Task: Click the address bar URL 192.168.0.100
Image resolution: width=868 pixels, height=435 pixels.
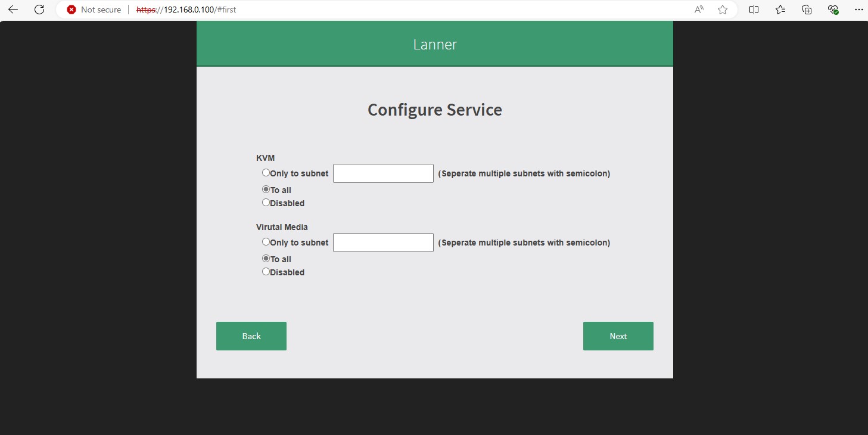Action: [x=187, y=10]
